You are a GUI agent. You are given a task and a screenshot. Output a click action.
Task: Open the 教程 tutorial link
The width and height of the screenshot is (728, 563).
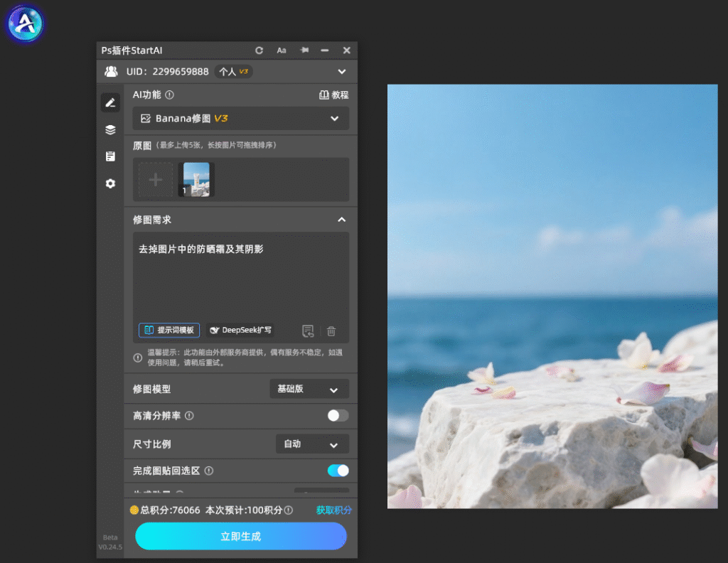[333, 95]
